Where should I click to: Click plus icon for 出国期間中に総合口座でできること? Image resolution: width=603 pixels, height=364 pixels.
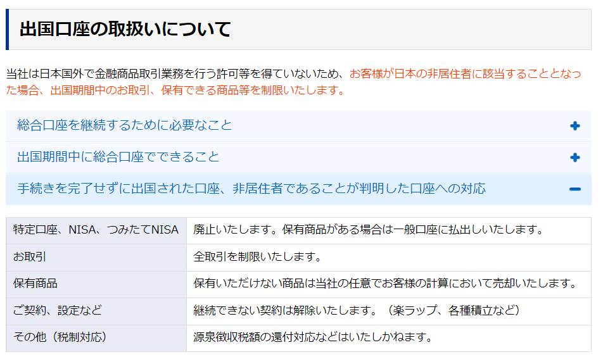pos(575,158)
